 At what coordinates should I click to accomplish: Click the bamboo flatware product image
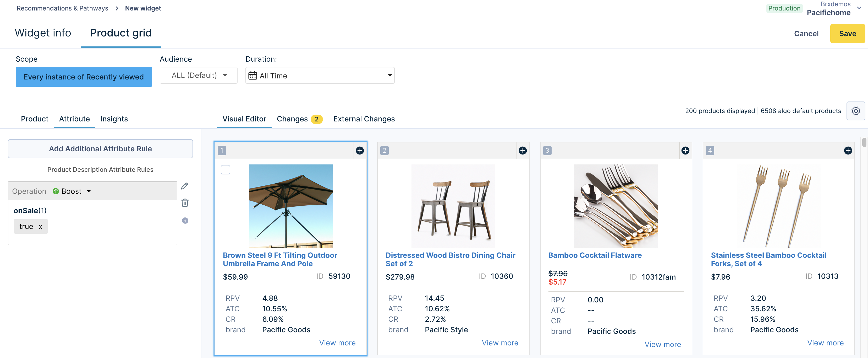[x=616, y=206]
